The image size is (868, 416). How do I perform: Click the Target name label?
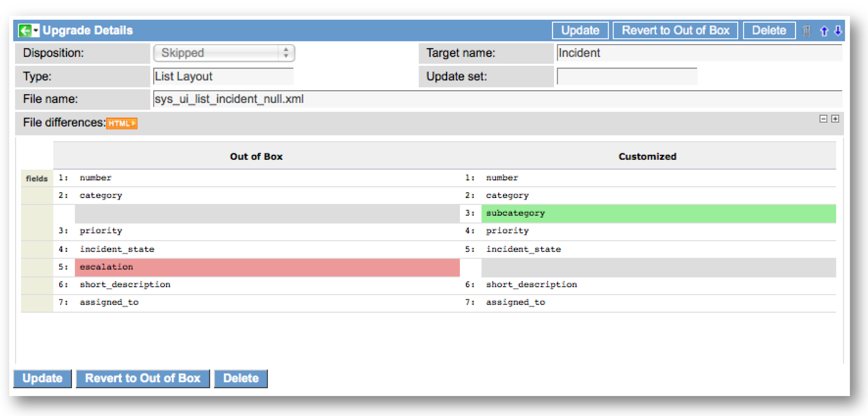[x=460, y=53]
